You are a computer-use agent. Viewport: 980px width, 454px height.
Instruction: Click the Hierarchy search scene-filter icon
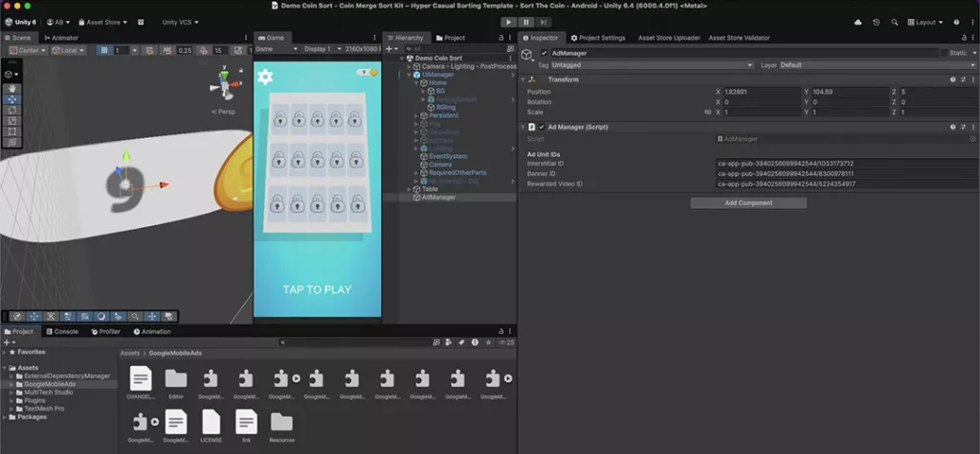click(510, 49)
